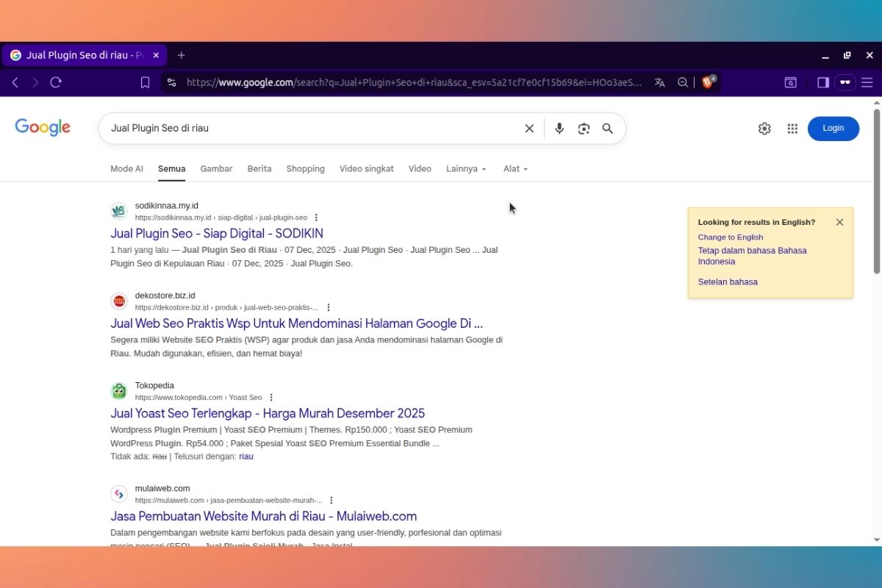This screenshot has height=588, width=882.
Task: Activate voice search with the microphone icon
Action: pyautogui.click(x=559, y=128)
